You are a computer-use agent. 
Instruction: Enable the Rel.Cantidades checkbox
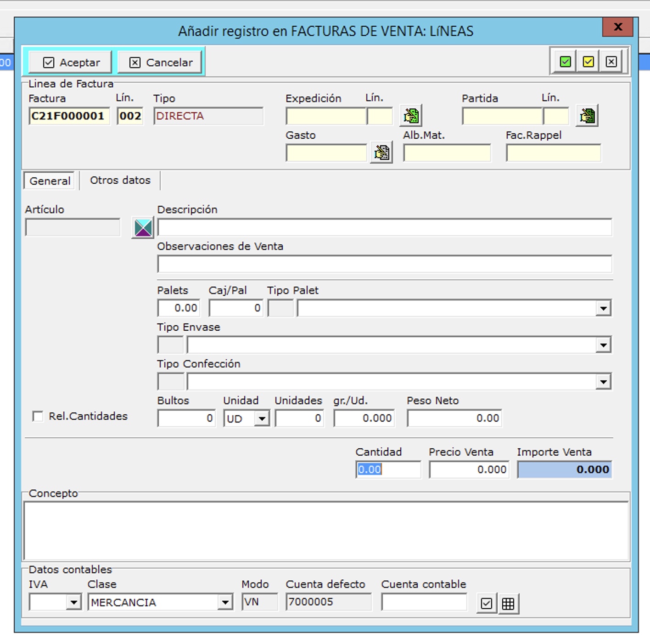[38, 416]
